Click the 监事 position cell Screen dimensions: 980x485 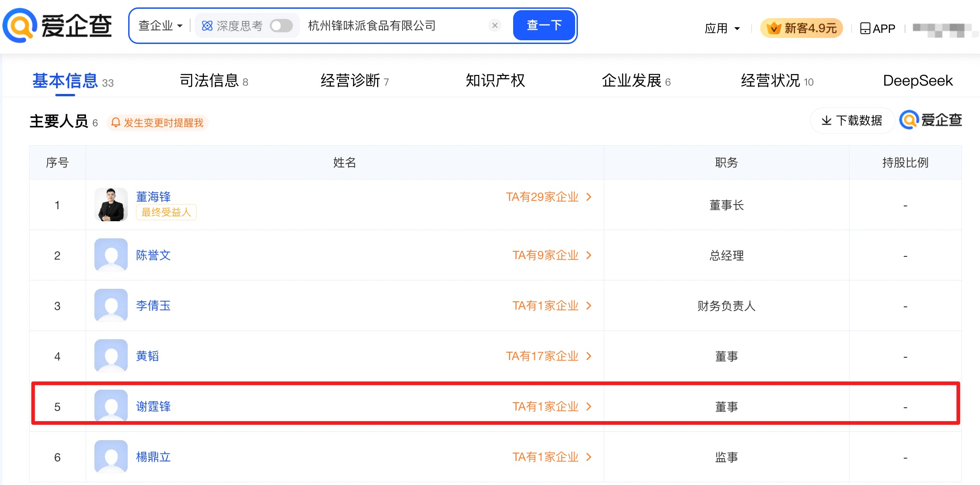pyautogui.click(x=726, y=457)
